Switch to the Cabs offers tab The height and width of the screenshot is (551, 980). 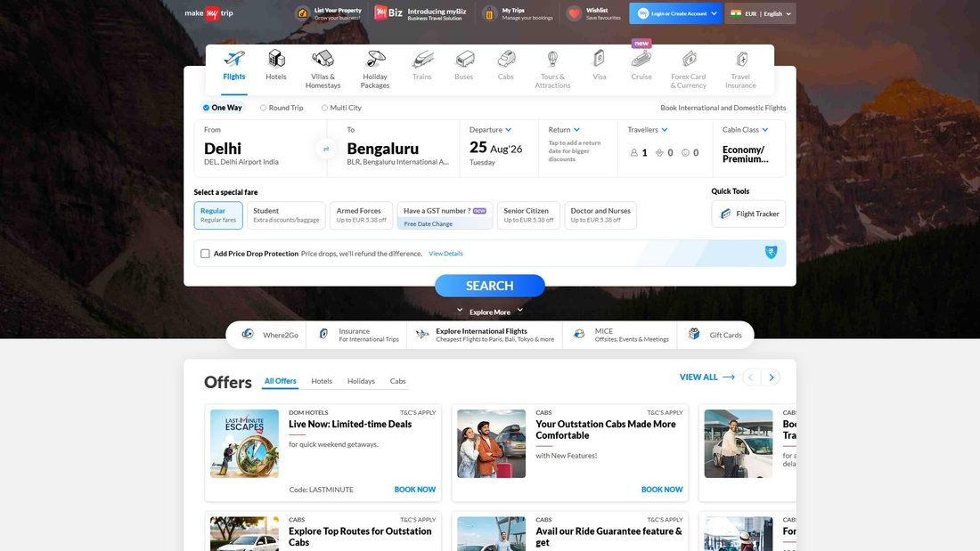[x=397, y=381]
